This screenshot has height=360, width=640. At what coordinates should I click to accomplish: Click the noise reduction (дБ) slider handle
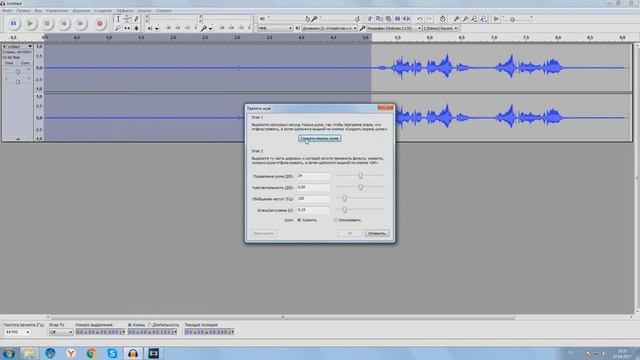click(x=360, y=176)
